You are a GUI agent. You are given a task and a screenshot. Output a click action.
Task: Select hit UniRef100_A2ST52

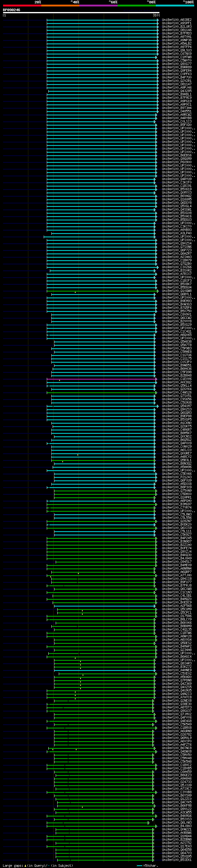pyautogui.click(x=177, y=843)
